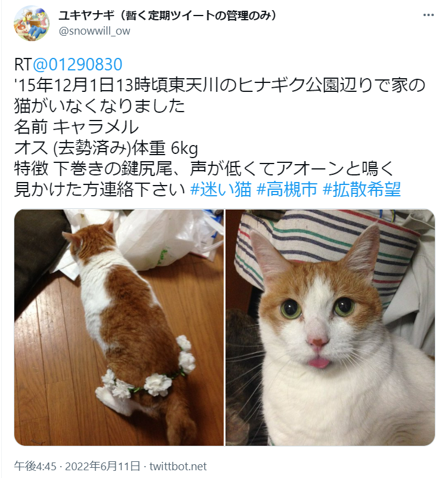Open the ユキヤナギ profile avatar picture
Image resolution: width=448 pixels, height=478 pixels.
[x=32, y=23]
